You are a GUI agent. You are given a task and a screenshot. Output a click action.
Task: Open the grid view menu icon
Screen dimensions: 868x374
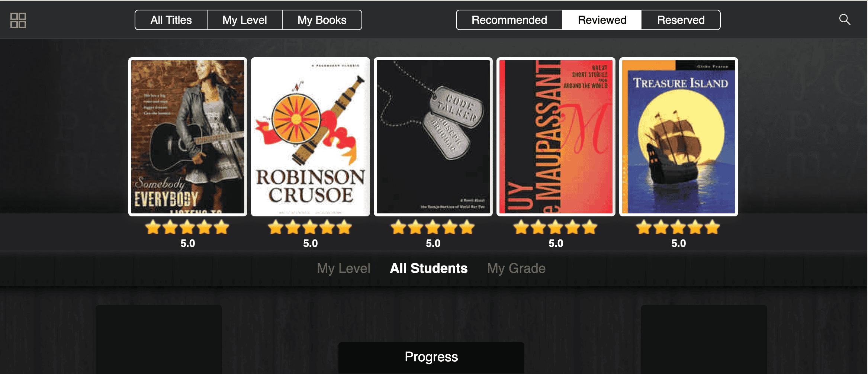click(x=18, y=20)
